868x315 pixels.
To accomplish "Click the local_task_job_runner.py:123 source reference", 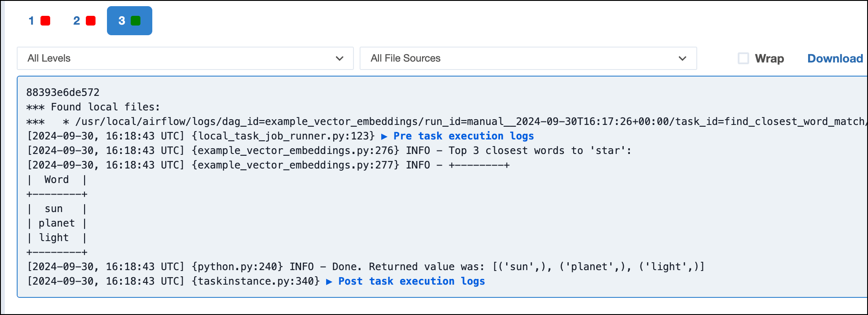I will (283, 136).
